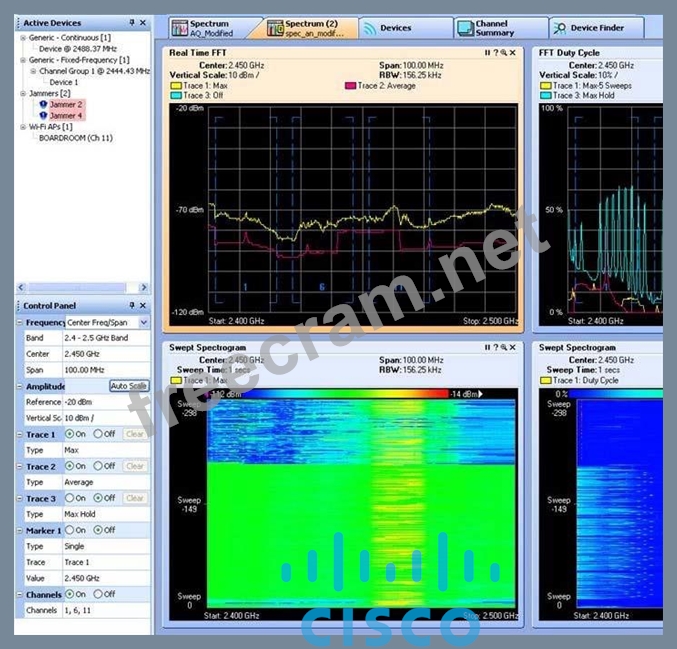
Task: Click the Jammer 4 shield icon
Action: pos(43,115)
